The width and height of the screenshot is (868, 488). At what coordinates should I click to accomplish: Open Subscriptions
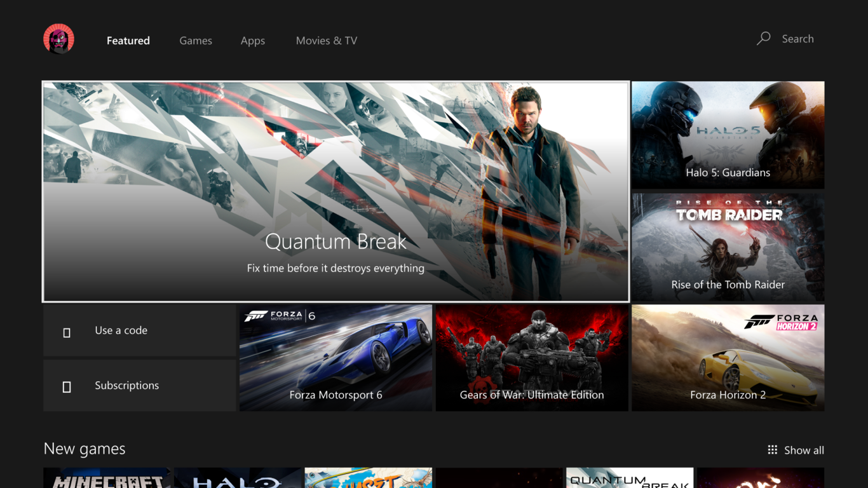coord(126,385)
